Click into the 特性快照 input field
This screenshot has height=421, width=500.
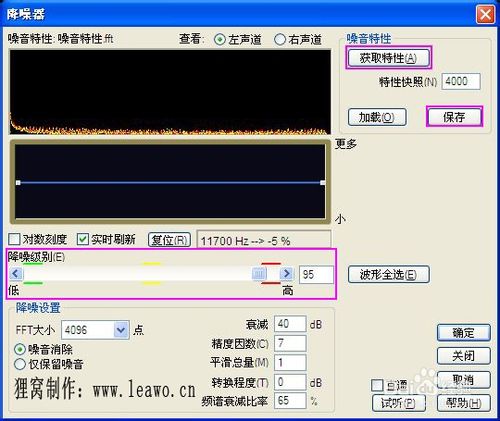(461, 81)
